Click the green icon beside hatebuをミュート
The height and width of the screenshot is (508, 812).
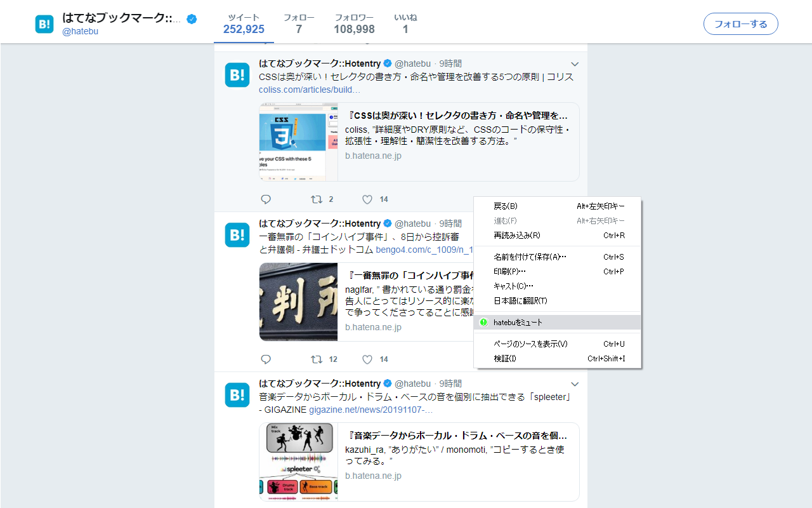[x=483, y=323]
